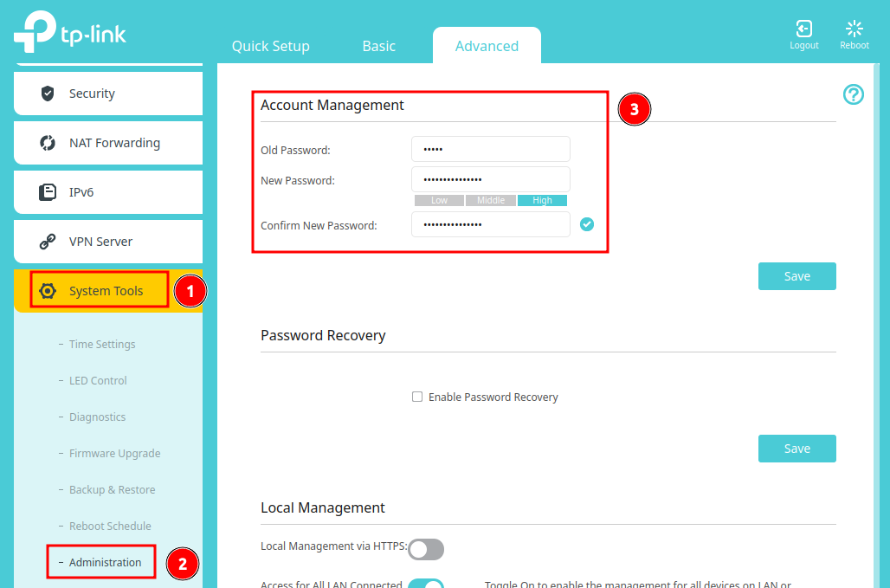Enable Password Recovery checkbox
Viewport: 890px width, 588px height.
417,397
